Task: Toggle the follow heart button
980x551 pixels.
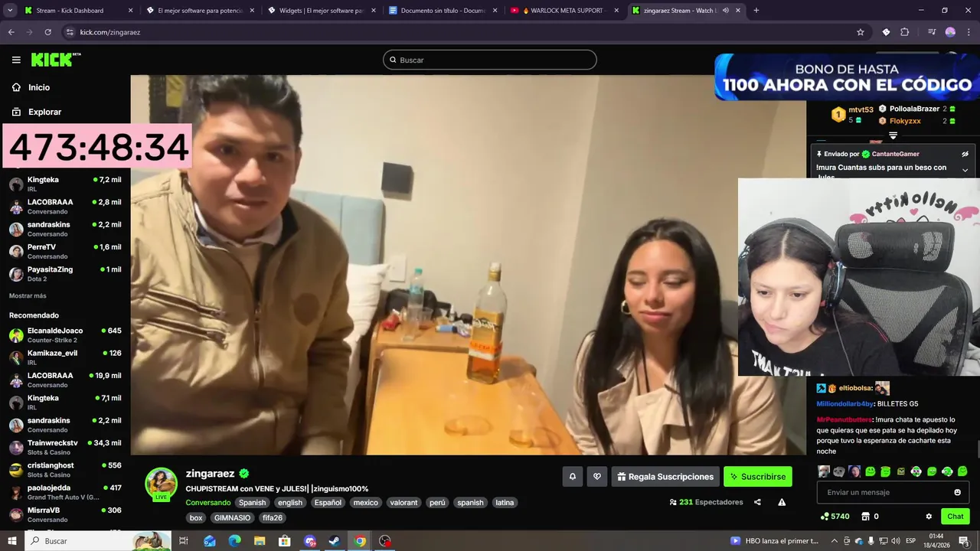Action: [x=597, y=477]
